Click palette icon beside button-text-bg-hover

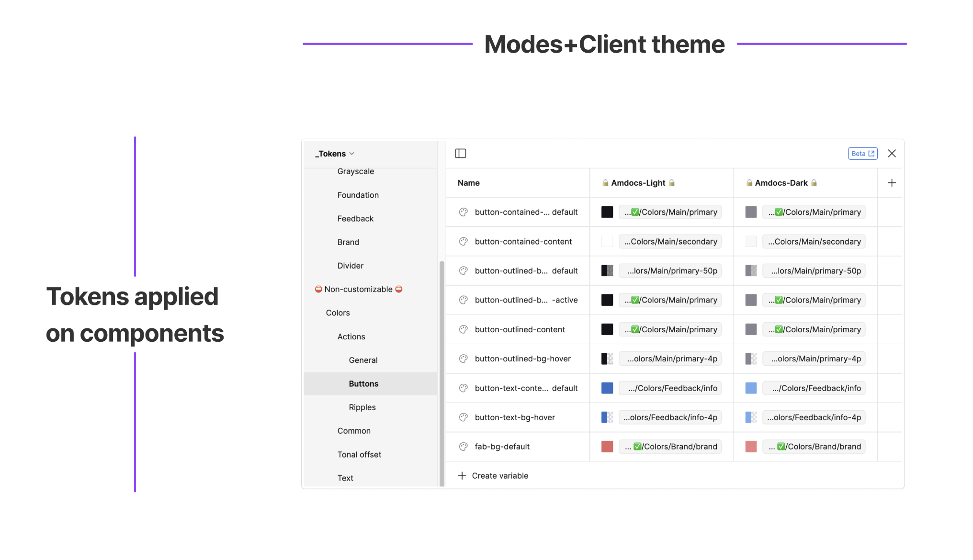point(463,417)
